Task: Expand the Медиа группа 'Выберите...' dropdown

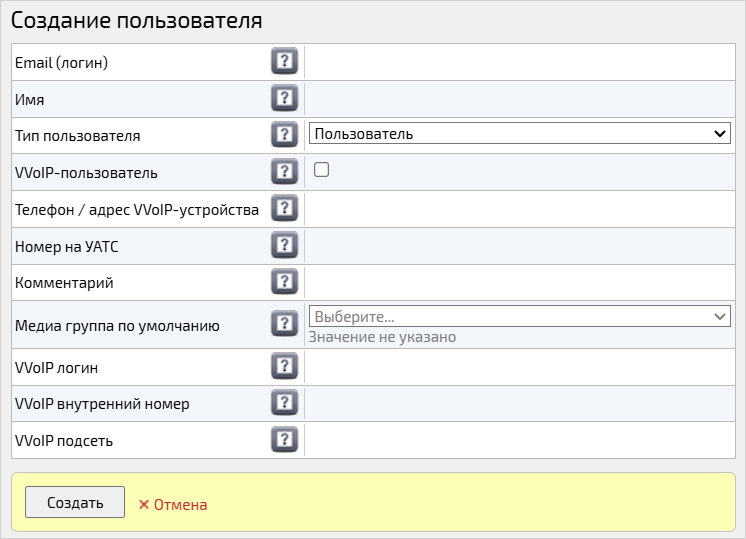Action: point(520,316)
